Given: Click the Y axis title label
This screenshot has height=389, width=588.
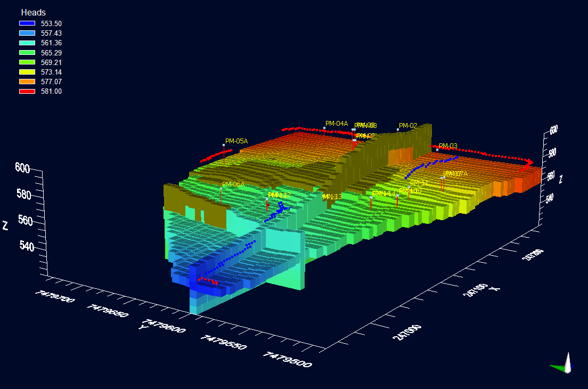Looking at the screenshot, I should tap(142, 326).
